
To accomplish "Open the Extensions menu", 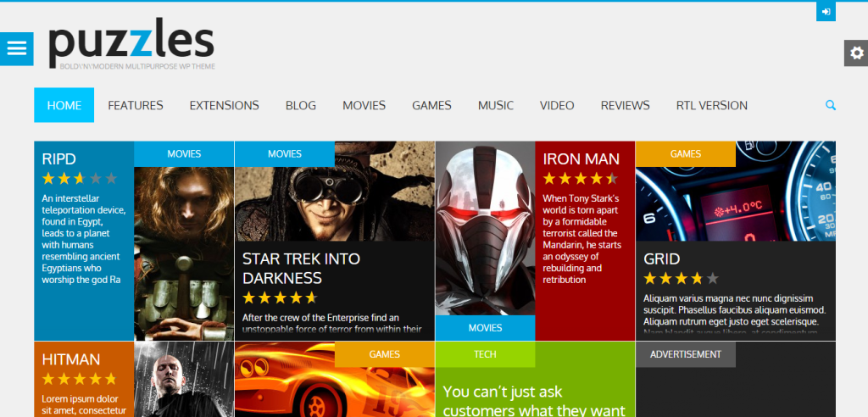I will [x=224, y=105].
